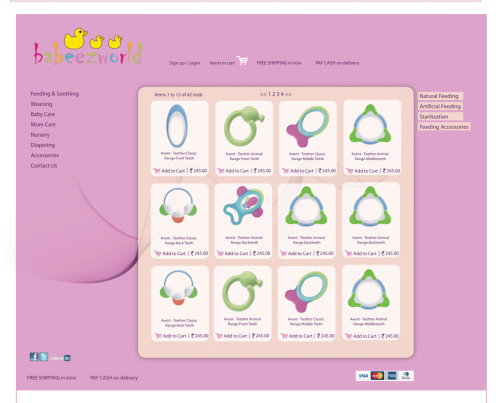Open the Nursery category
This screenshot has width=500, height=403.
coord(40,135)
